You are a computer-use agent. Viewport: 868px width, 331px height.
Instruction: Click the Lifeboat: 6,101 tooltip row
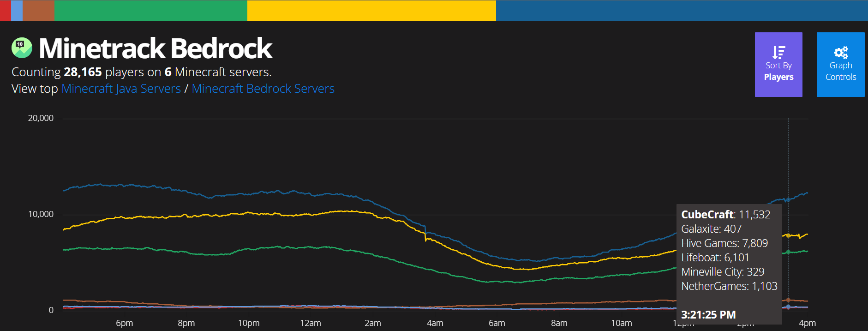coord(715,258)
